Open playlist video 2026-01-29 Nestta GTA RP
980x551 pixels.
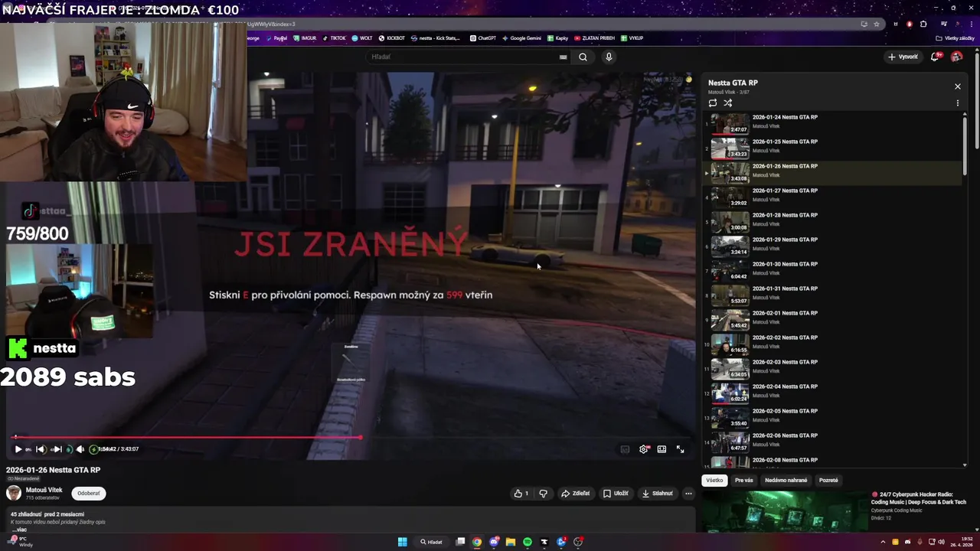pyautogui.click(x=833, y=246)
